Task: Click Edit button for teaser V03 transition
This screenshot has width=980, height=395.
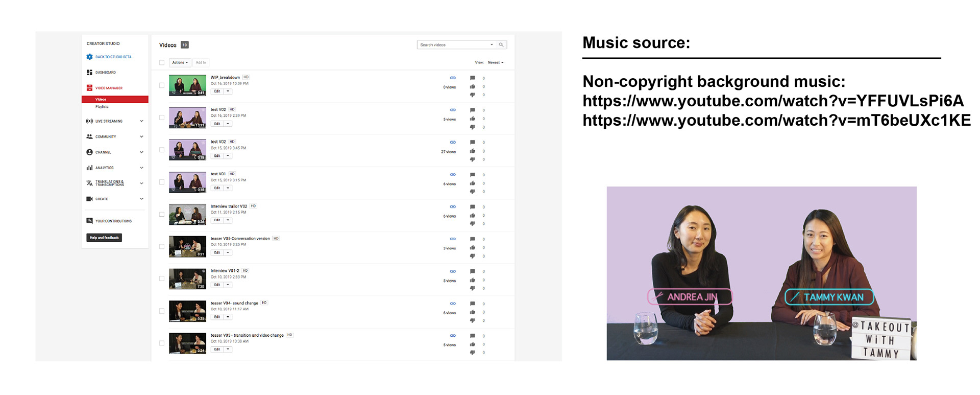Action: [x=217, y=350]
